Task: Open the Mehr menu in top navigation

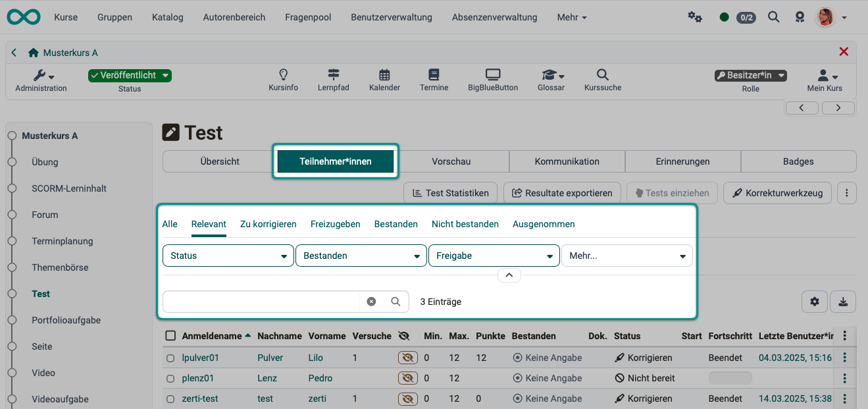Action: coord(572,17)
